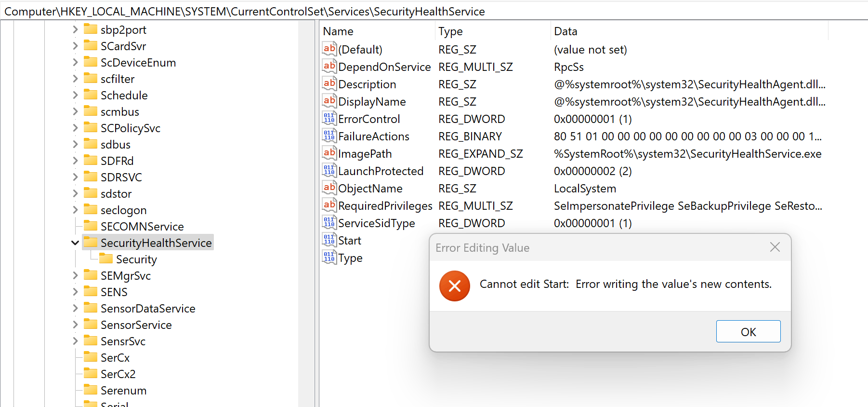
Task: Select the ServiceSidType value name
Action: point(376,223)
